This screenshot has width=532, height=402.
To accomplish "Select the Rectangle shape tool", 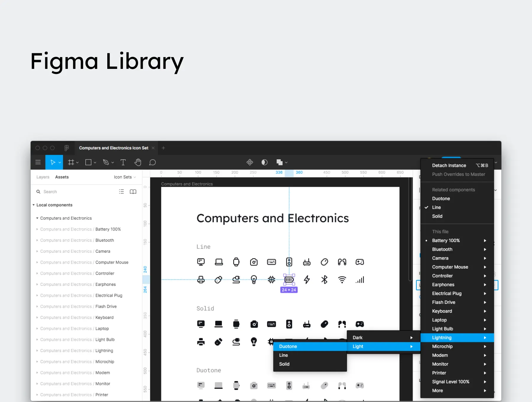I will [88, 162].
